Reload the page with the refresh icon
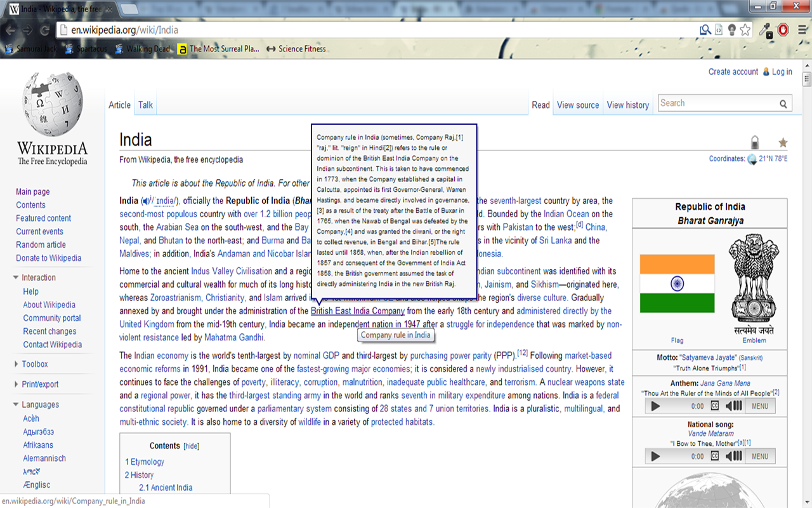This screenshot has height=508, width=812. 44,30
